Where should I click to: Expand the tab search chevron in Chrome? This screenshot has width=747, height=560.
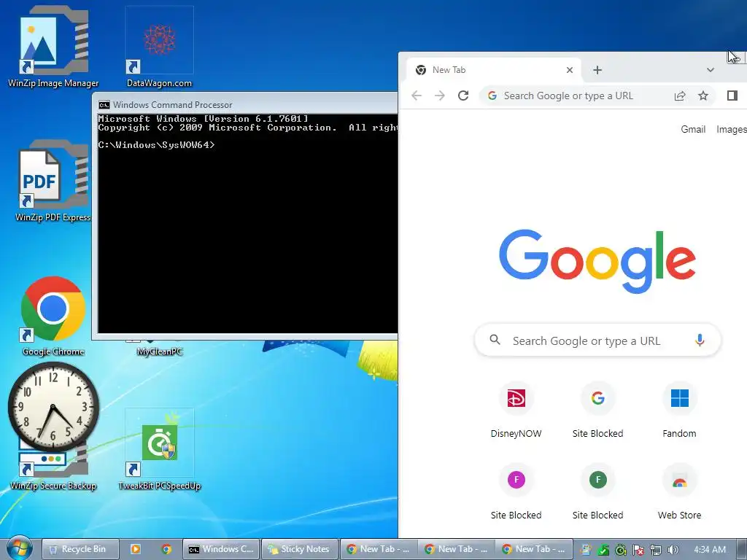[x=711, y=70]
